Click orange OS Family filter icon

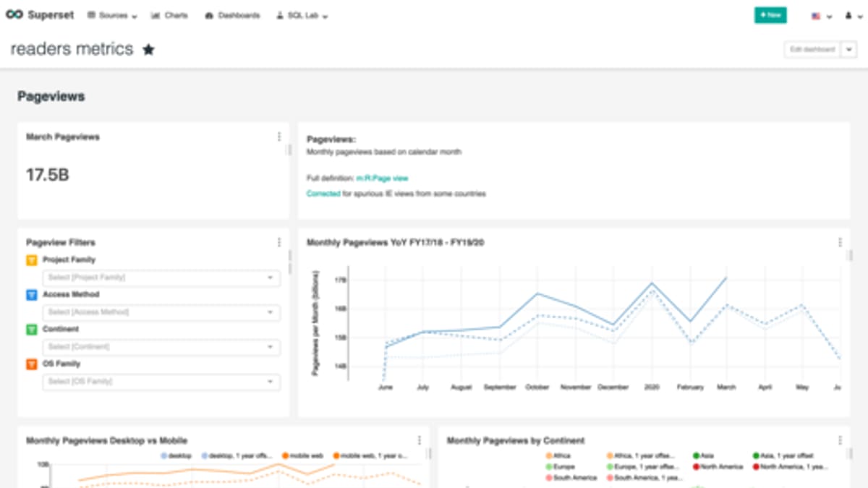[x=31, y=364]
